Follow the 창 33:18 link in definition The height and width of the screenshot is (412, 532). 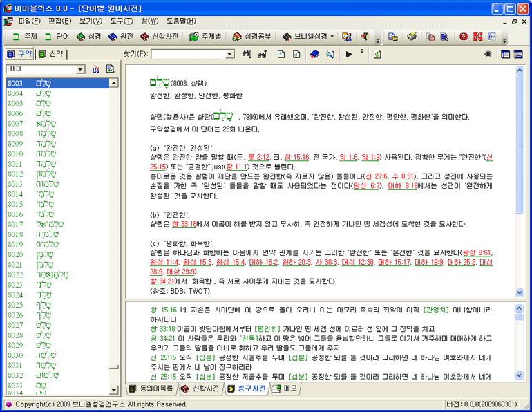click(x=184, y=224)
